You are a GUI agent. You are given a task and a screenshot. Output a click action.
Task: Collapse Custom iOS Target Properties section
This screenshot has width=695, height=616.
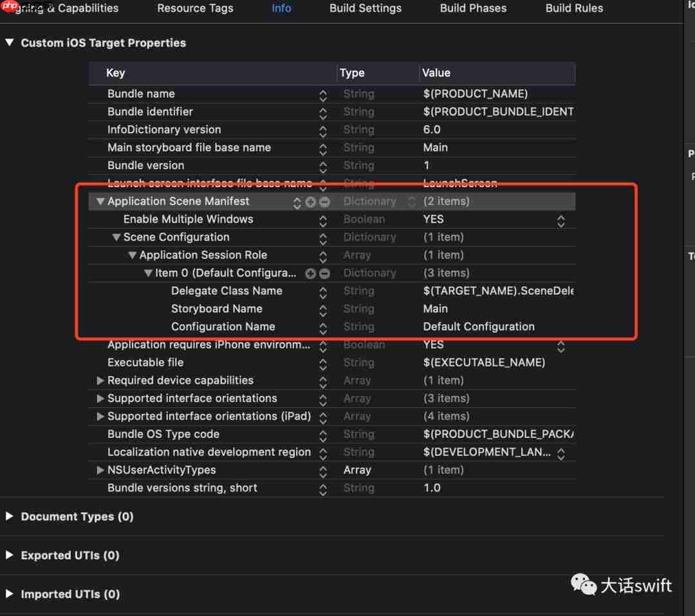(10, 43)
